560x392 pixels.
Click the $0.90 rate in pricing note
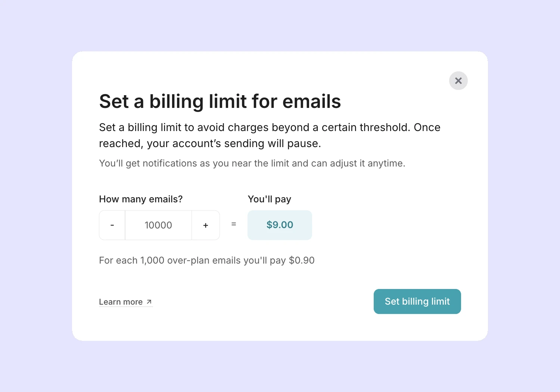tap(302, 260)
